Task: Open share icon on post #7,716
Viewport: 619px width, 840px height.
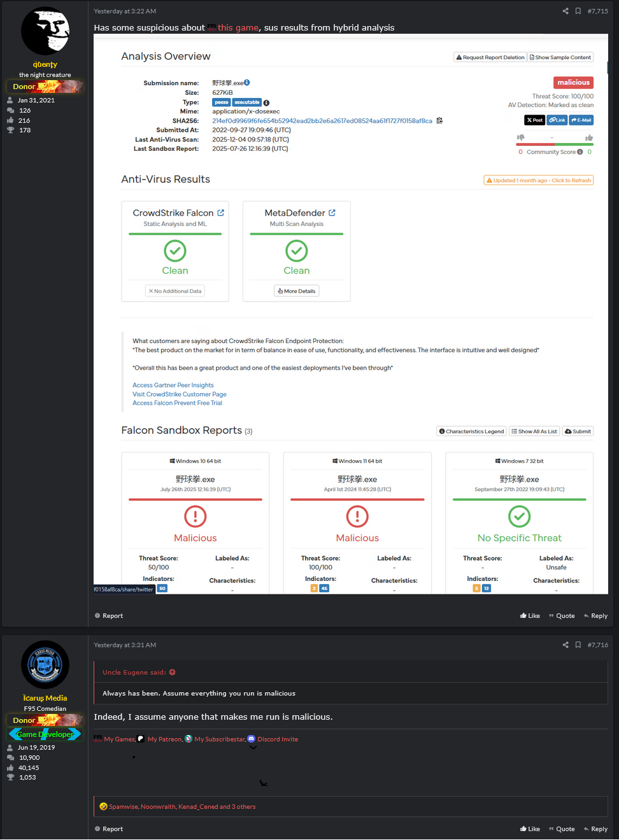Action: (566, 645)
